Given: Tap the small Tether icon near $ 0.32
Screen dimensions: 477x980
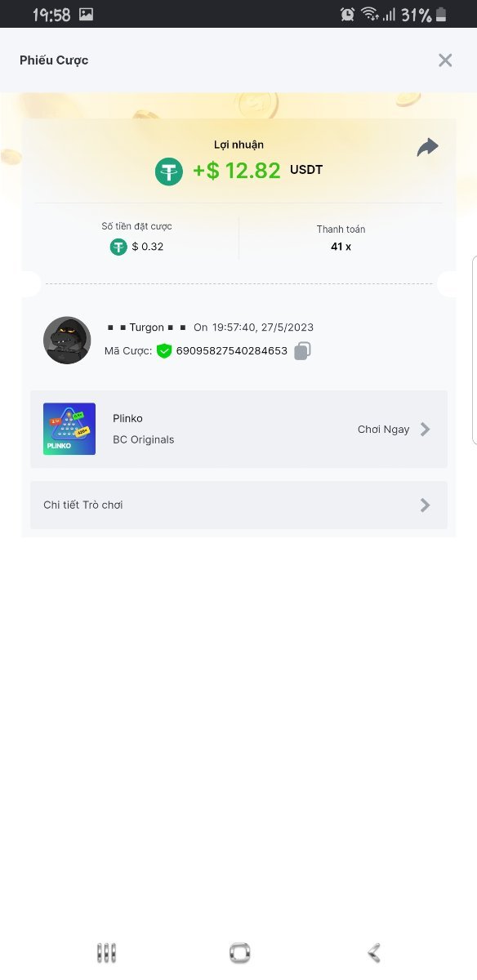Looking at the screenshot, I should click(118, 247).
